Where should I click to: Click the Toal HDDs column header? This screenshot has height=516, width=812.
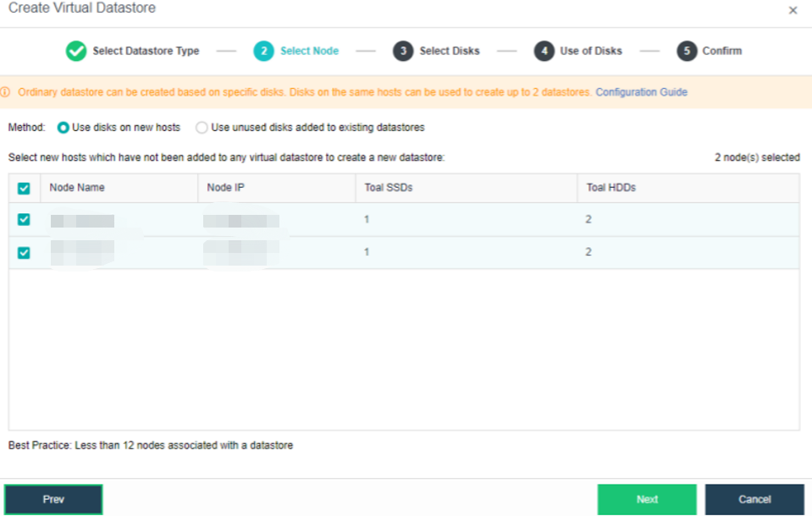coord(611,188)
